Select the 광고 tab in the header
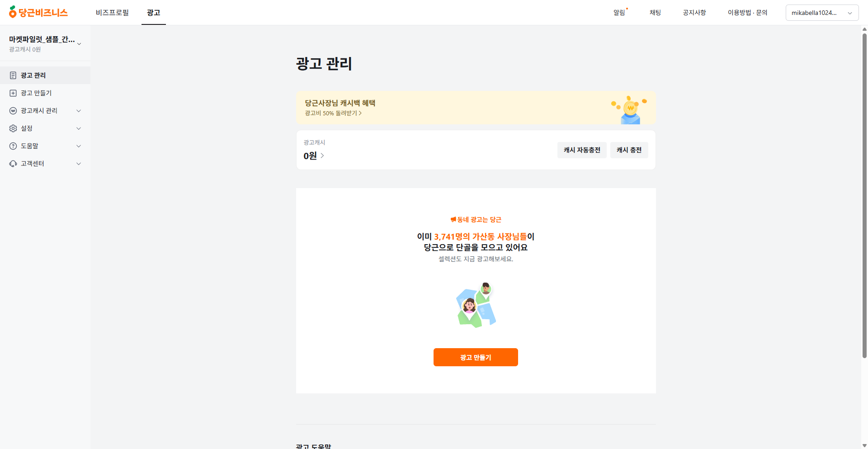Screen dimensions: 868x449 click(x=153, y=13)
